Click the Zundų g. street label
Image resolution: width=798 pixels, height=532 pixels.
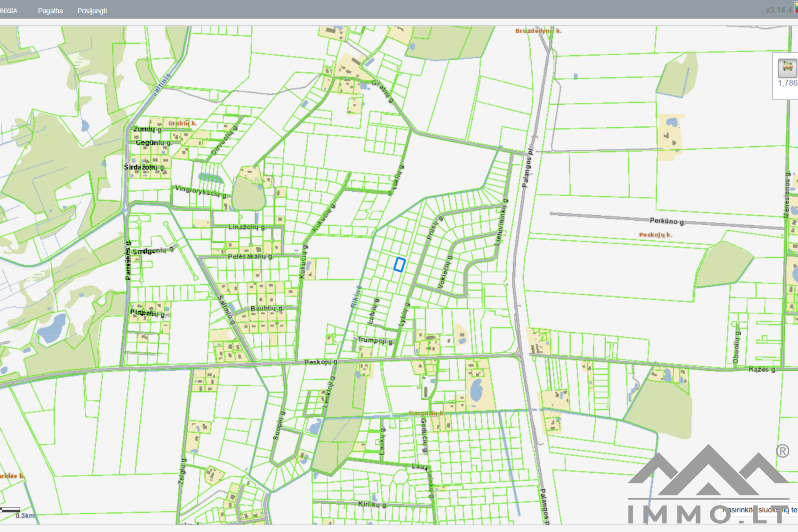point(148,129)
